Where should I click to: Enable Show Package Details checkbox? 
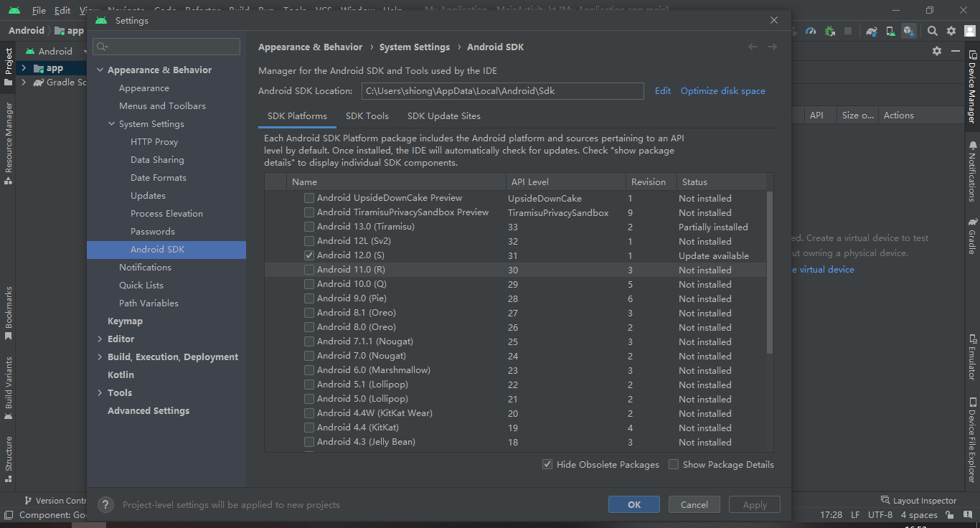point(674,464)
